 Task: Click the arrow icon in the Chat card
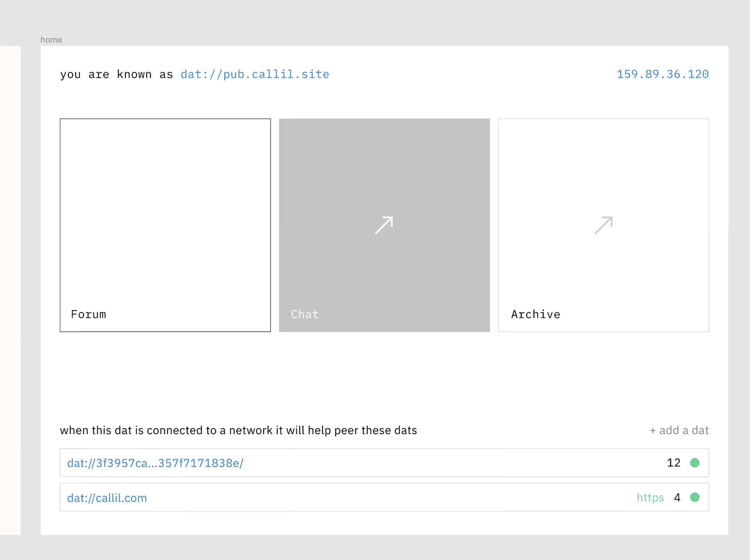pyautogui.click(x=384, y=225)
